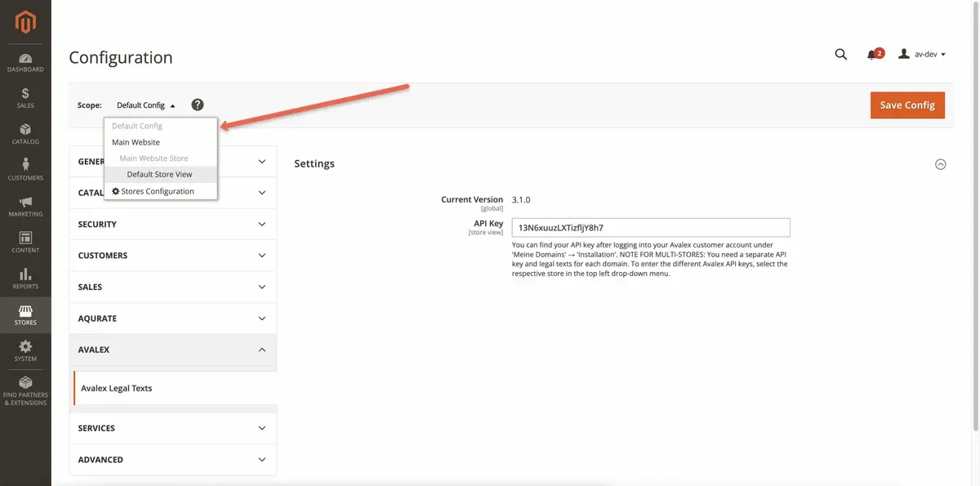Expand the Security configuration section
980x486 pixels.
(x=172, y=225)
